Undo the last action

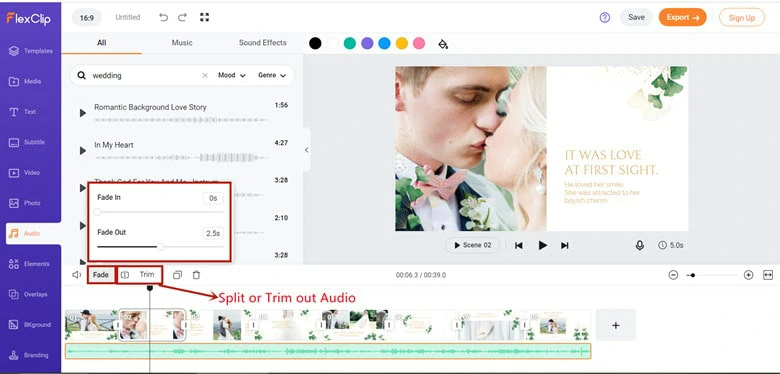pos(163,17)
